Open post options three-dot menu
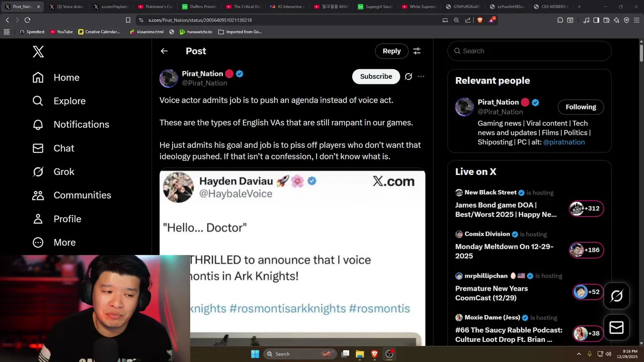Viewport: 644px width, 362px height. click(421, 76)
